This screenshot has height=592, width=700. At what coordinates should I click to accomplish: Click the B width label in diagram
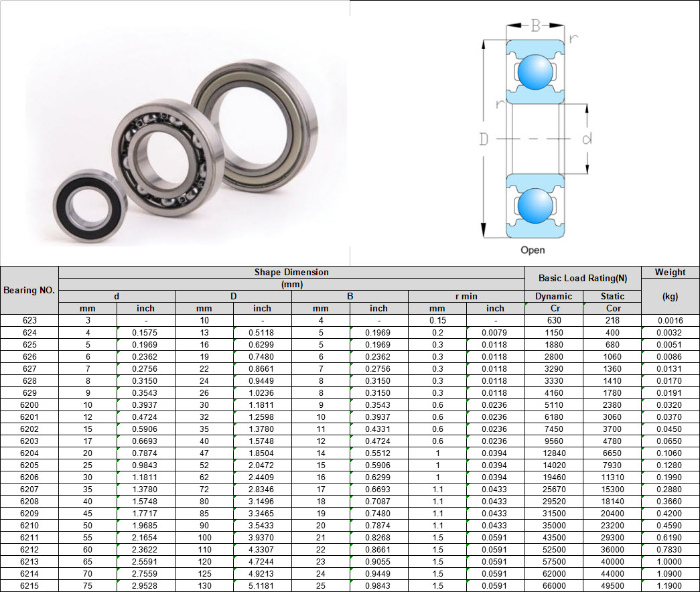tap(535, 26)
